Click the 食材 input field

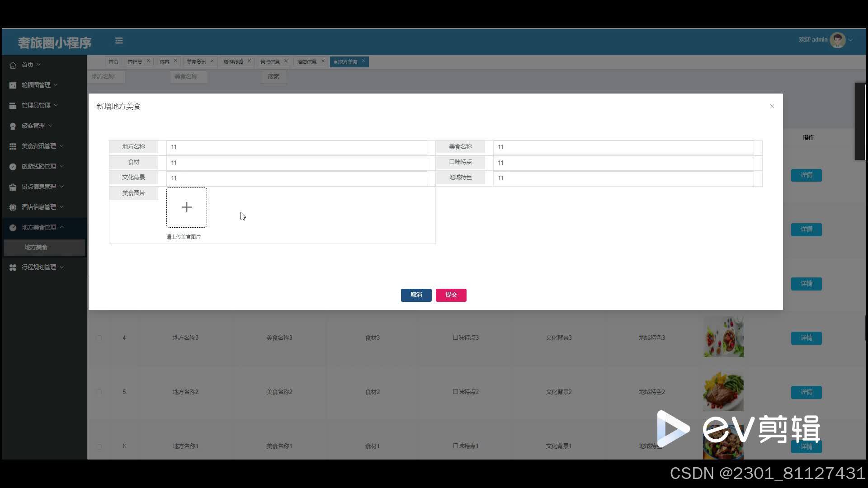click(296, 163)
